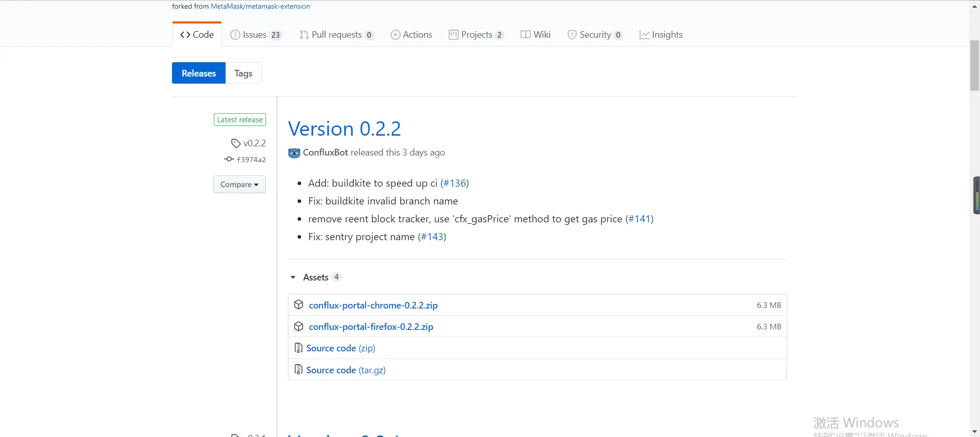Open the Issues tab
This screenshot has width=980, height=437.
[256, 35]
